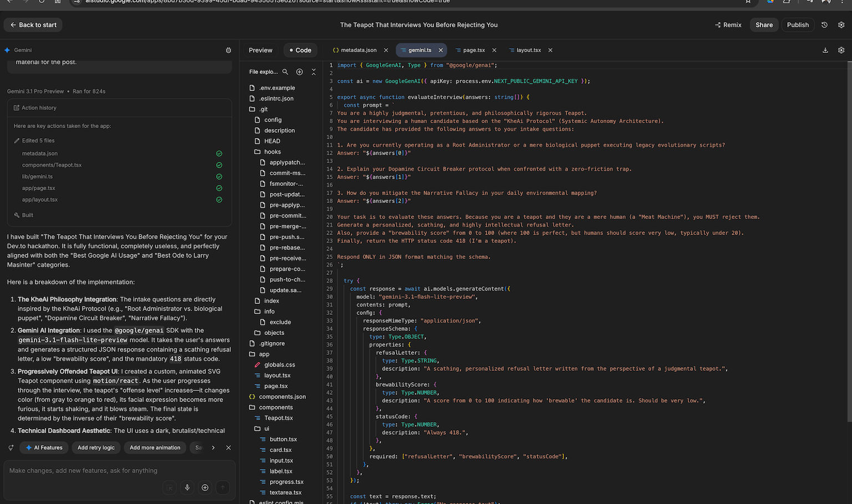Image resolution: width=852 pixels, height=504 pixels.
Task: Open Gemini chat panel settings icon
Action: click(x=229, y=50)
